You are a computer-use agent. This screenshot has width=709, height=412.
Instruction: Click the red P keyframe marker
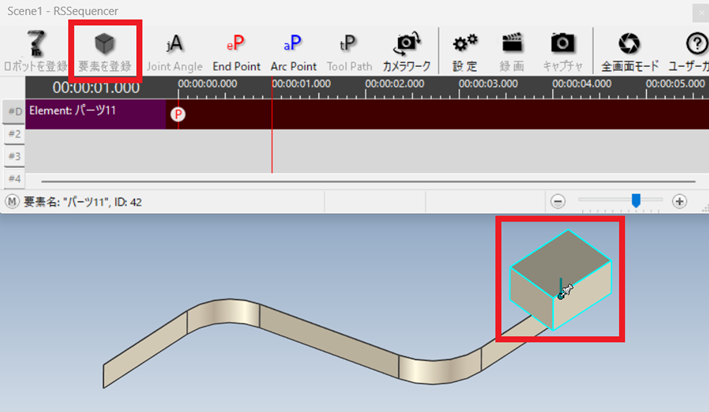tap(178, 114)
